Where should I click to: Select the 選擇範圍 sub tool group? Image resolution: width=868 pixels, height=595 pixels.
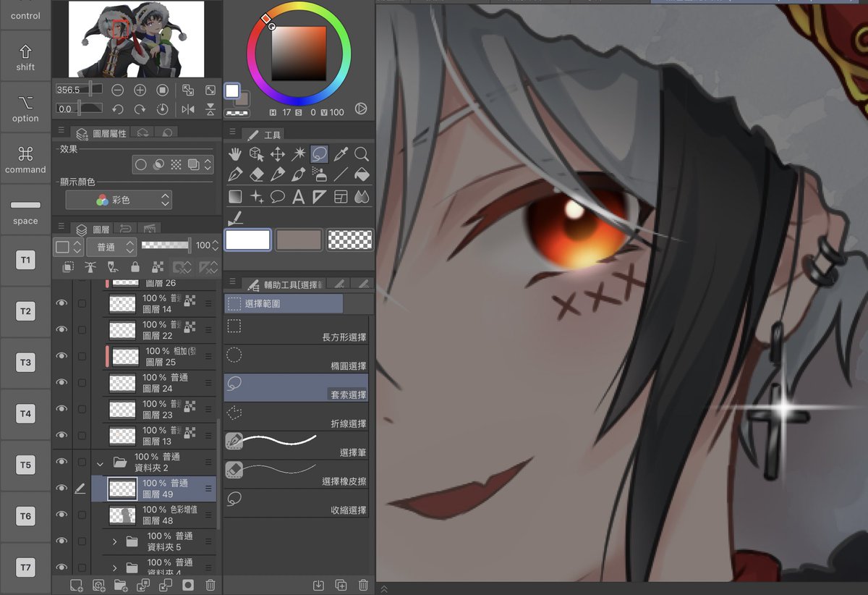[x=284, y=304]
